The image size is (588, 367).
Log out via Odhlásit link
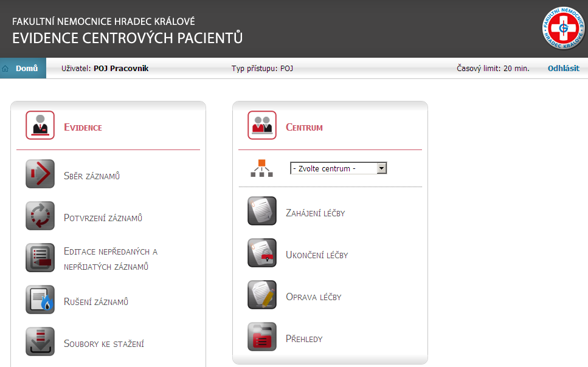(x=563, y=69)
